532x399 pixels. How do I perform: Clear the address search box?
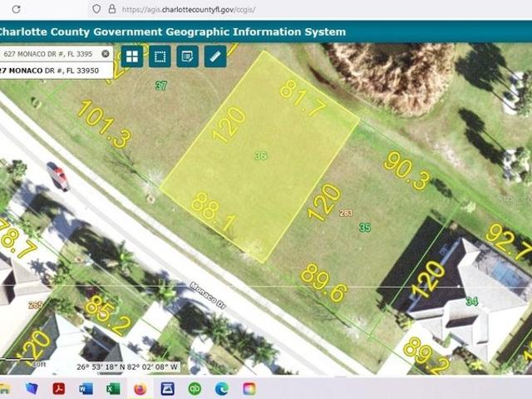(x=106, y=53)
